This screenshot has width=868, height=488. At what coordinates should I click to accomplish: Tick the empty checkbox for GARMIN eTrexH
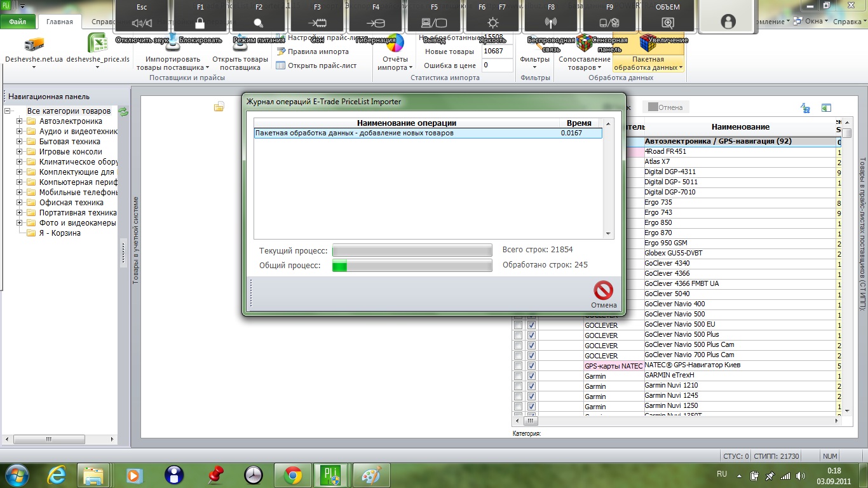tap(518, 376)
